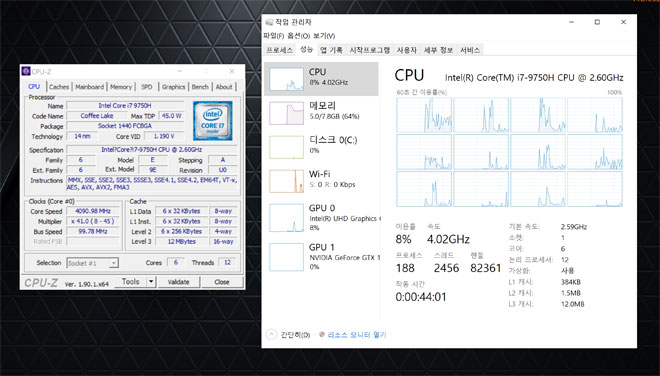660x376 pixels.
Task: Switch to the 사용자 tab in Task Manager
Action: click(407, 50)
